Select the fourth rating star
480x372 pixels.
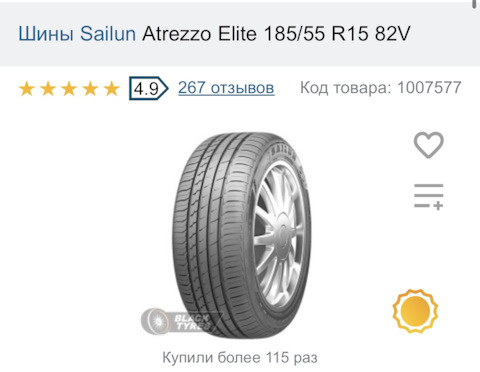[x=90, y=89]
